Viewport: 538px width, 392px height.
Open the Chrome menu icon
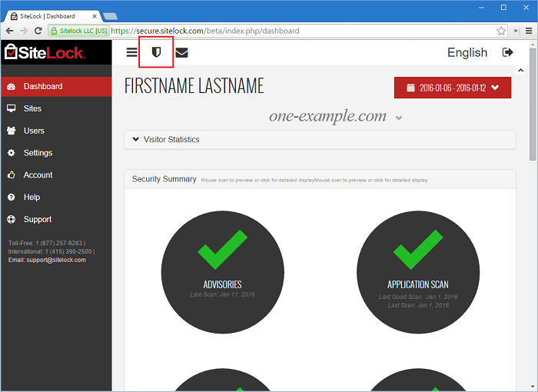pyautogui.click(x=529, y=31)
